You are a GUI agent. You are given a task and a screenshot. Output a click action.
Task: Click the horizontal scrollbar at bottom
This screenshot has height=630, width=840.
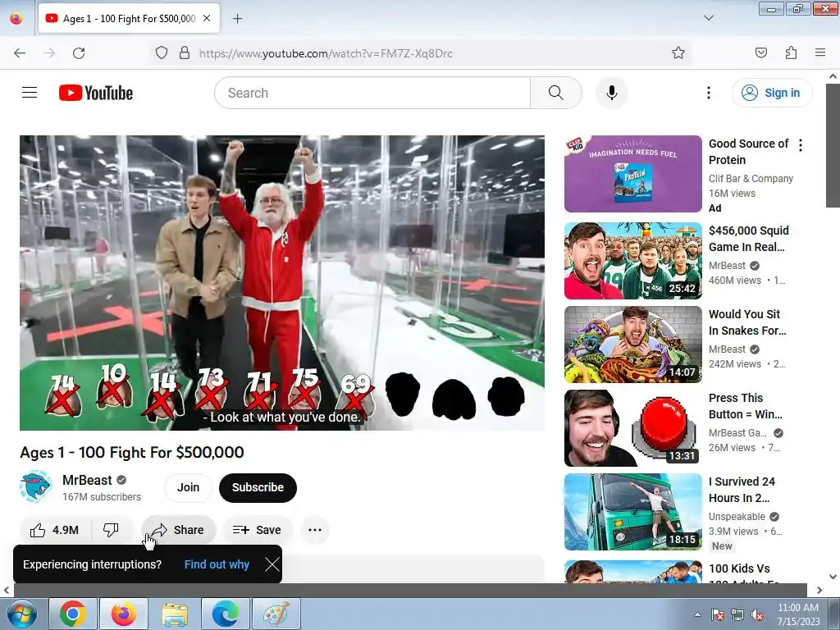click(x=410, y=590)
